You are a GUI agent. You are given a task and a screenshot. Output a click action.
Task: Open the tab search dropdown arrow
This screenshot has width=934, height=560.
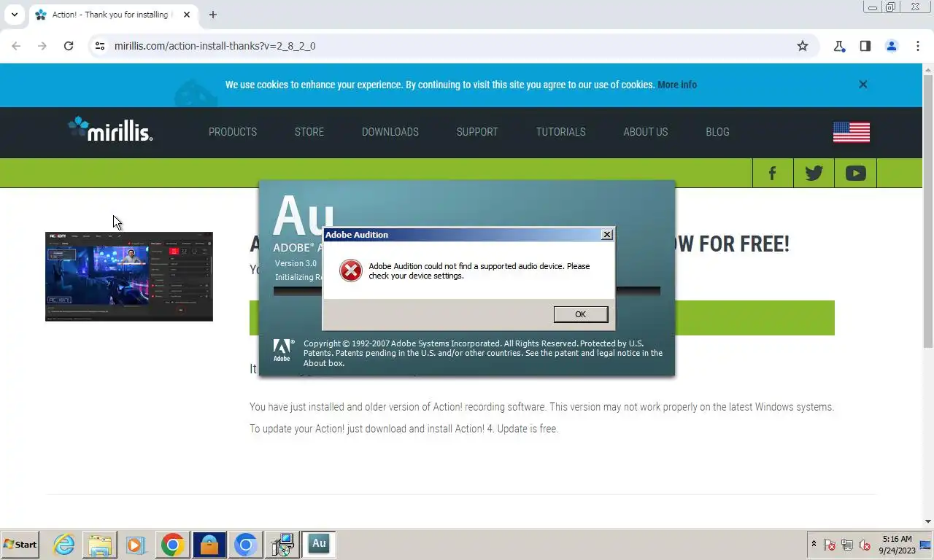coord(14,15)
